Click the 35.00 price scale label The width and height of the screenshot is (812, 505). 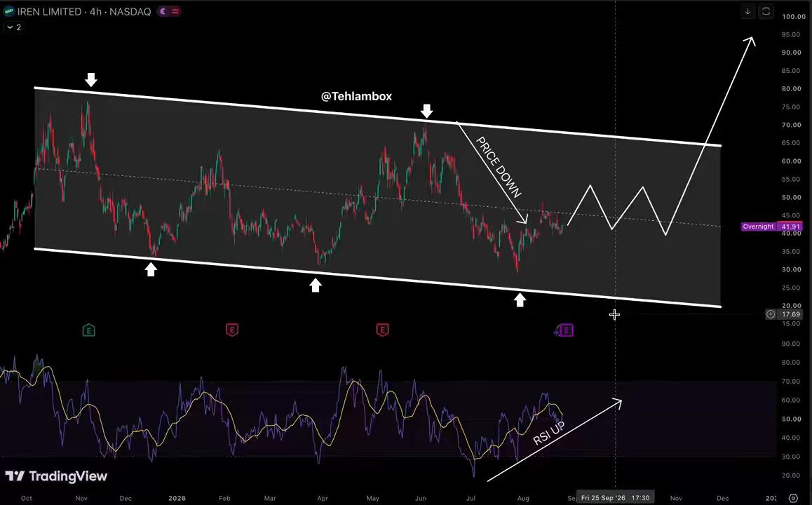click(x=791, y=252)
